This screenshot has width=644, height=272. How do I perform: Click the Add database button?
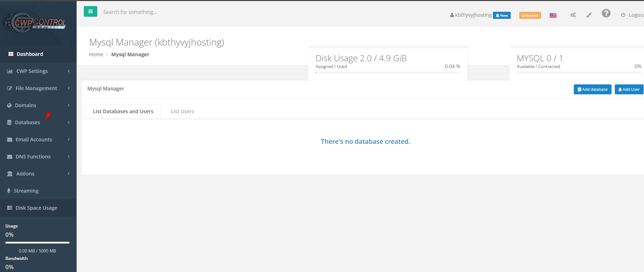[x=592, y=89]
